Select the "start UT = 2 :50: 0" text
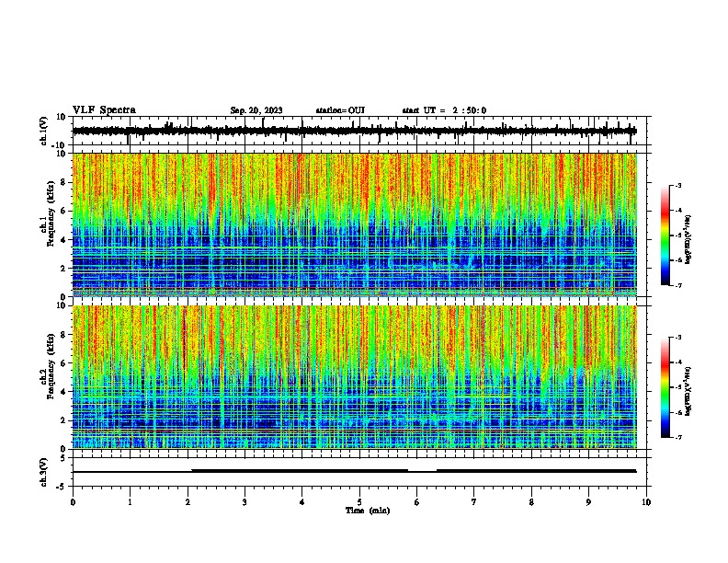 [444, 110]
